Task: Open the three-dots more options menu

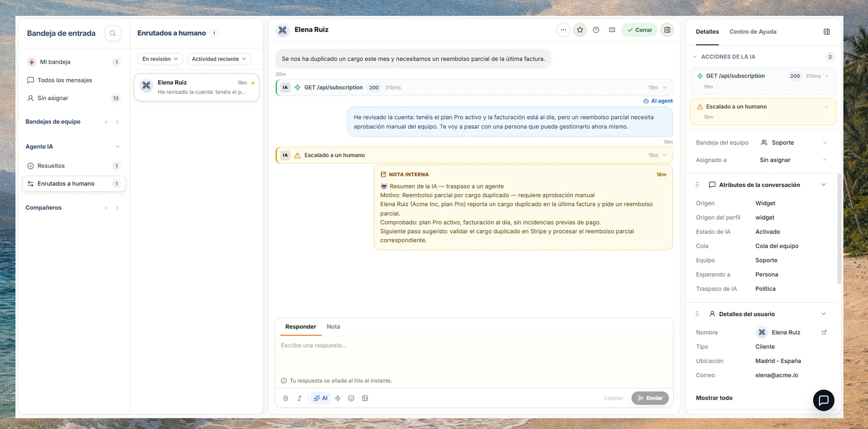Action: coord(563,30)
